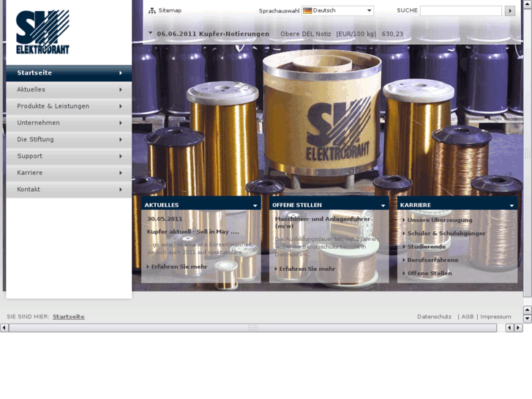This screenshot has width=532, height=399.
Task: Click the 06.06.2011 Kupfer-Notierungen heading
Action: point(213,34)
